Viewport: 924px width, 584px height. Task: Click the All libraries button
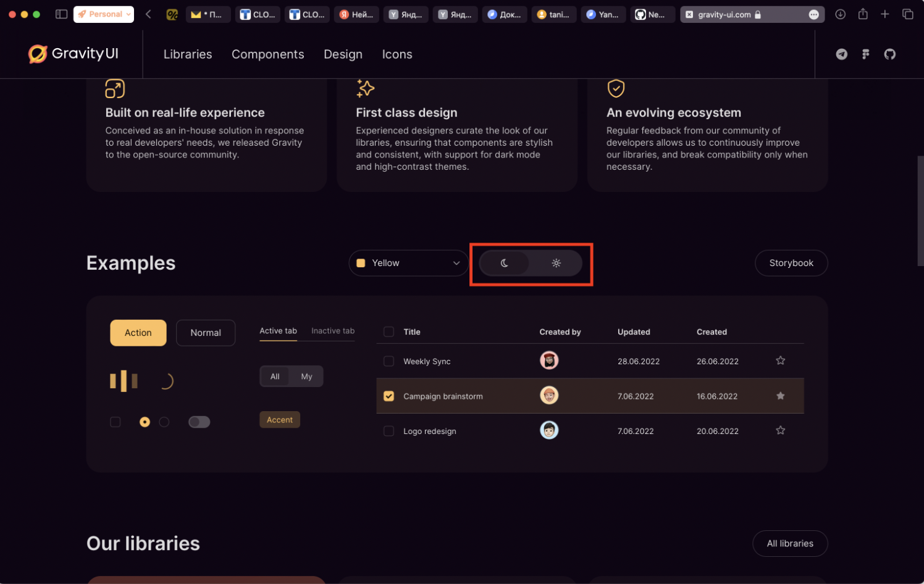pyautogui.click(x=789, y=543)
